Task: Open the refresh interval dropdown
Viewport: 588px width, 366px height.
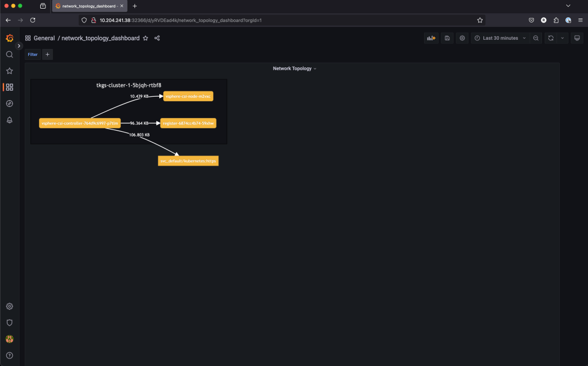Action: point(562,38)
